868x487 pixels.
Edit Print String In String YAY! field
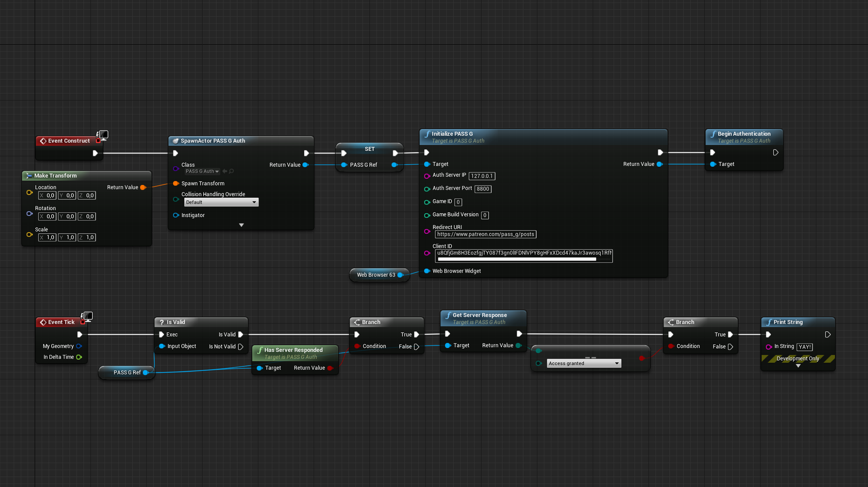point(805,347)
